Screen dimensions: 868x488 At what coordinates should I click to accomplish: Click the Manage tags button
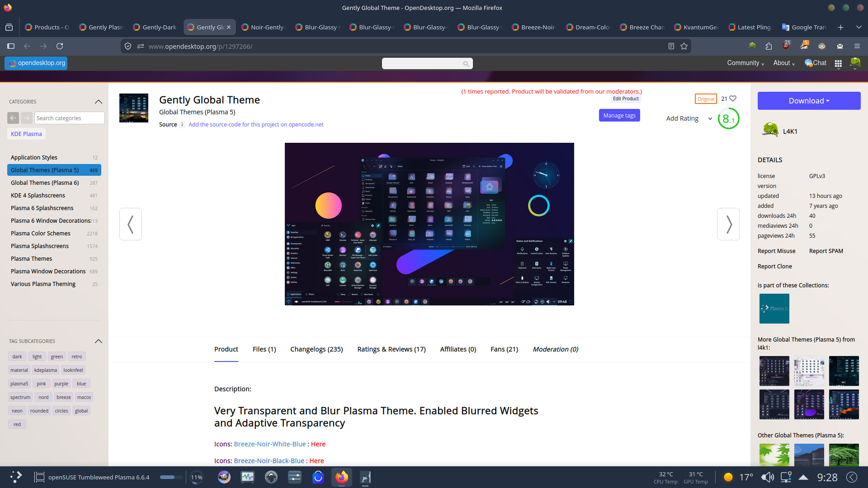coord(619,115)
